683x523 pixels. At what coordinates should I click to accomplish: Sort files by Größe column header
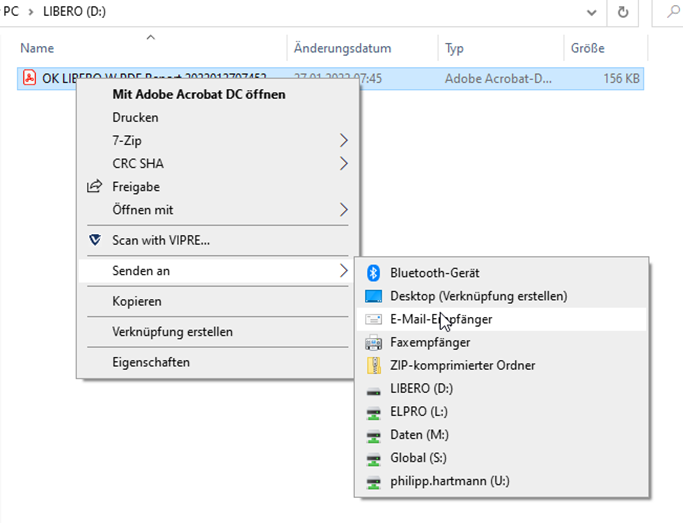tap(588, 48)
